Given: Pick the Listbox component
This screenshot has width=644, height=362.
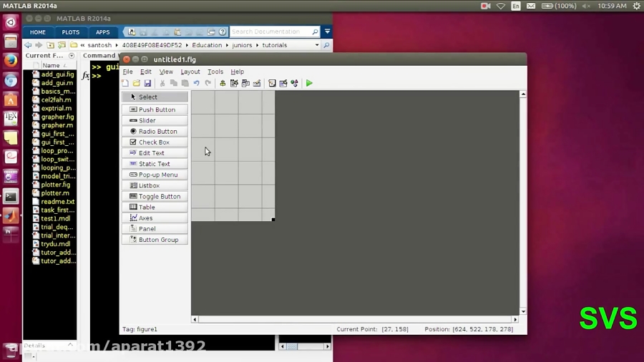Looking at the screenshot, I should (x=155, y=185).
